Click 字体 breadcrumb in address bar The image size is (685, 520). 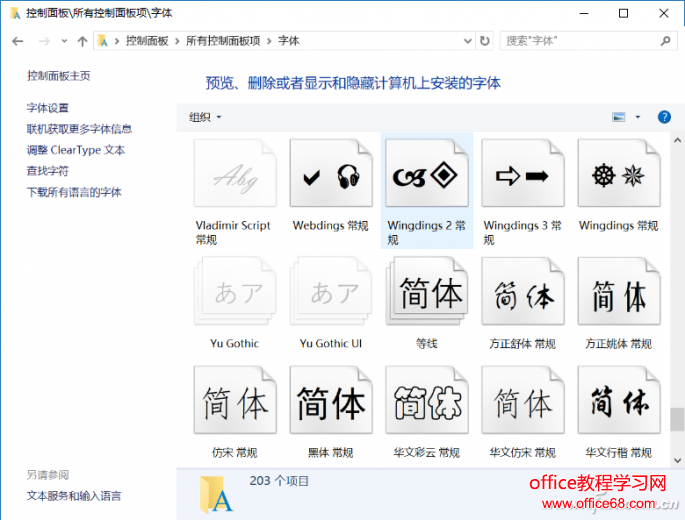[289, 41]
